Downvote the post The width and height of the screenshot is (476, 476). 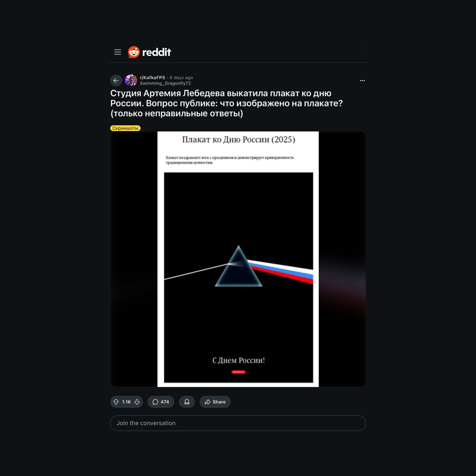(137, 402)
